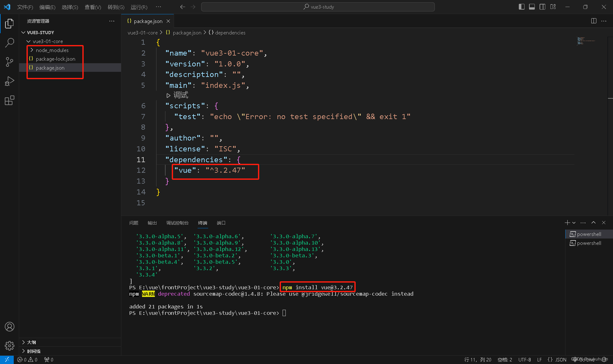Split the editor to the right
Screen dimensions: 613x364
tap(594, 21)
